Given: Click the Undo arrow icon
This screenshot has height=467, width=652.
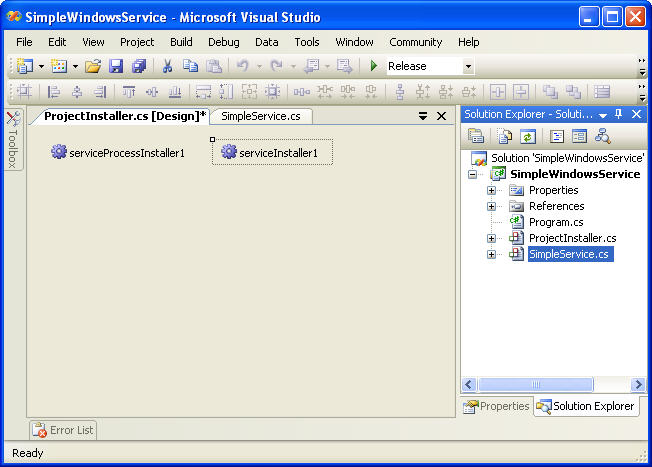Looking at the screenshot, I should 242,66.
